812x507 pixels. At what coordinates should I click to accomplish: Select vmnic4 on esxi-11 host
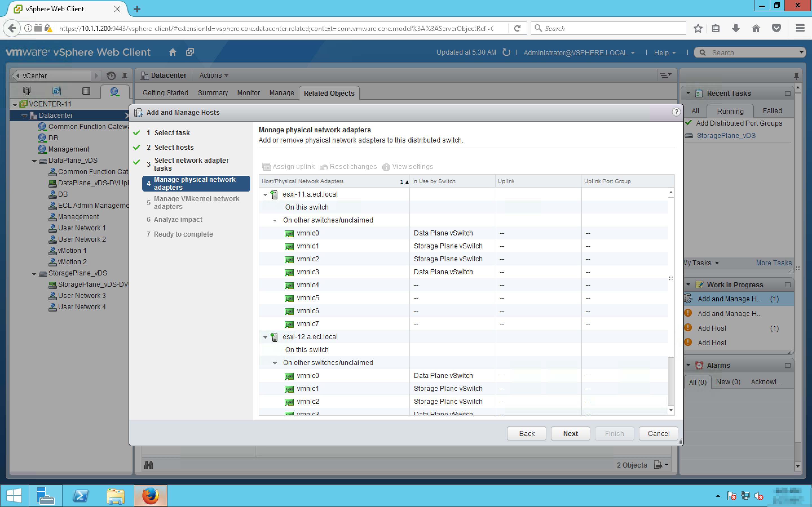click(307, 285)
